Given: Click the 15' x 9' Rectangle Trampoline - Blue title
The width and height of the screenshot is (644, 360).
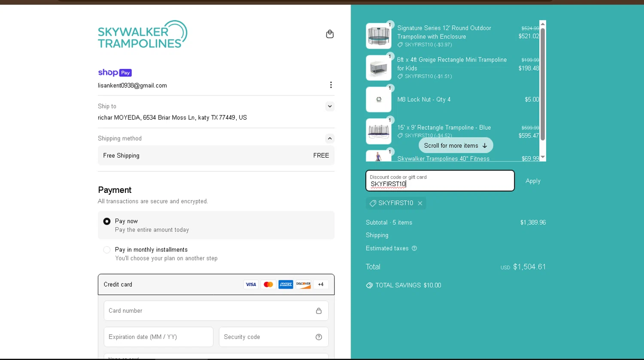Looking at the screenshot, I should 444,128.
